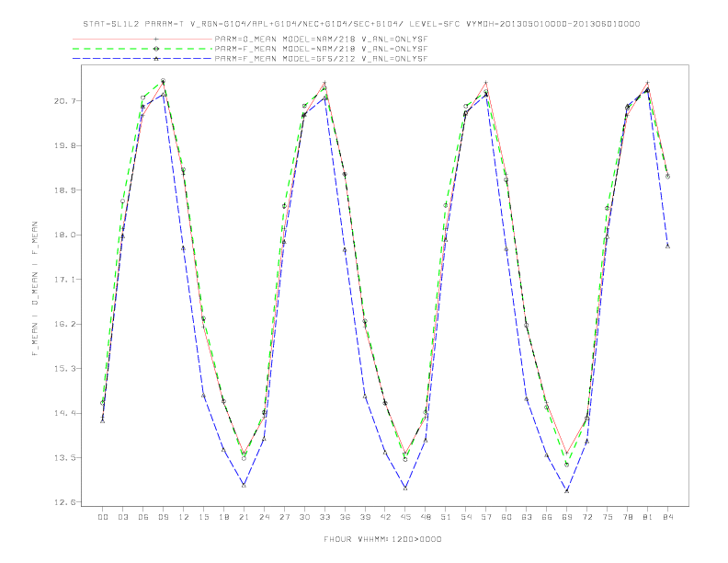Click y-axis tick value 12.6

[63, 502]
